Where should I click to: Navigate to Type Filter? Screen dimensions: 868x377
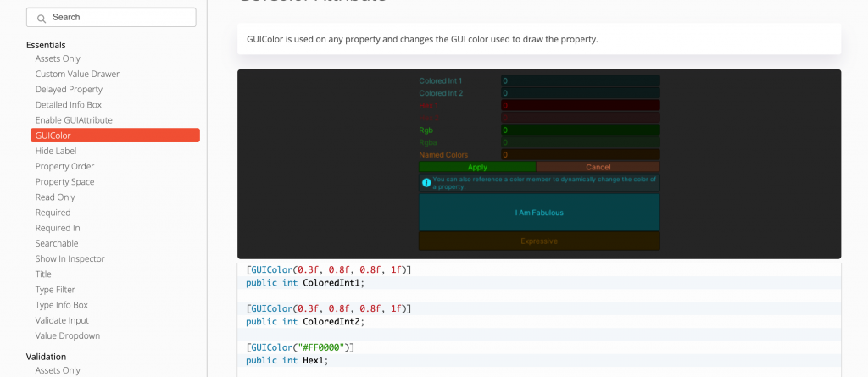pyautogui.click(x=55, y=290)
